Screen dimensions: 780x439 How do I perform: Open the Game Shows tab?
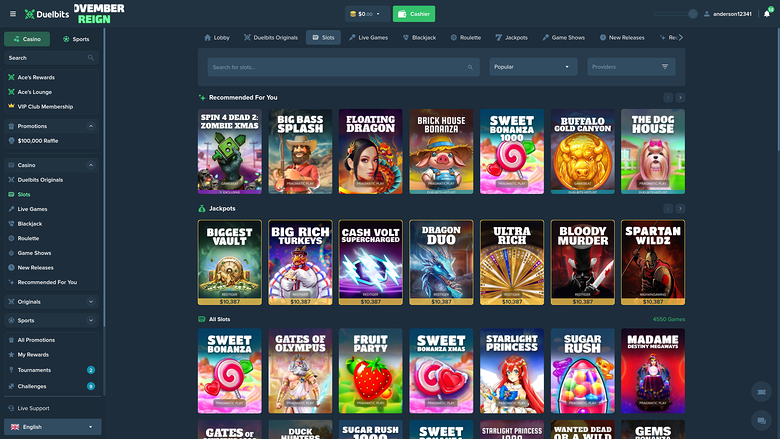coord(564,37)
